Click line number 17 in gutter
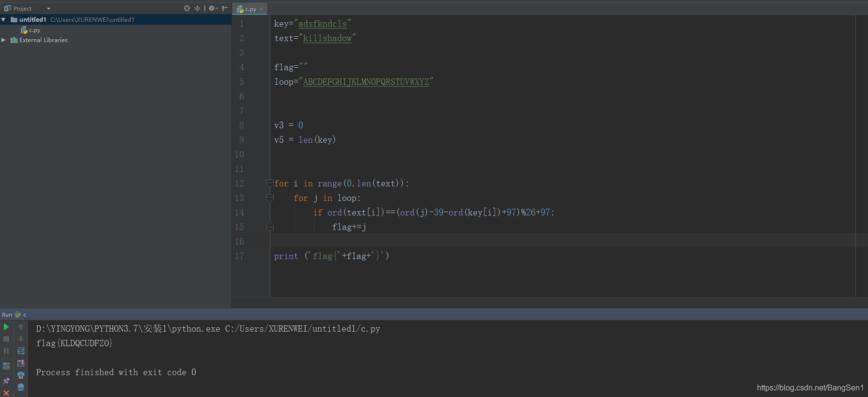Viewport: 868px width, 397px height. [x=239, y=256]
